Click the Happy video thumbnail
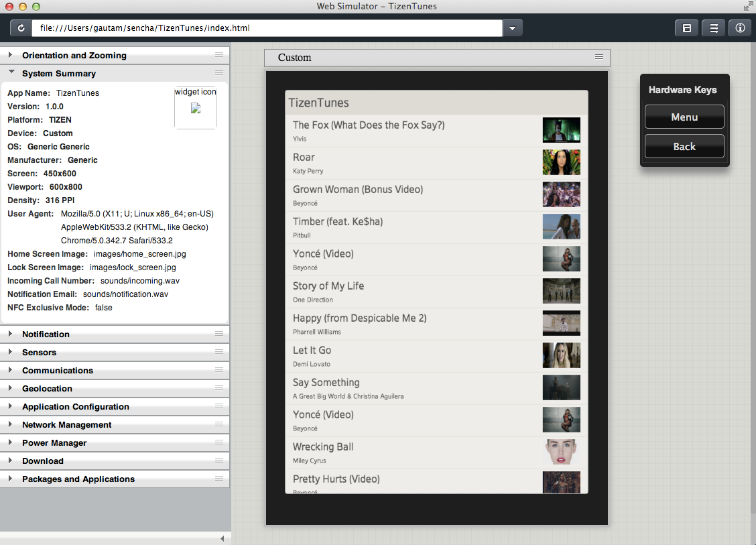Image resolution: width=756 pixels, height=545 pixels. coord(561,323)
